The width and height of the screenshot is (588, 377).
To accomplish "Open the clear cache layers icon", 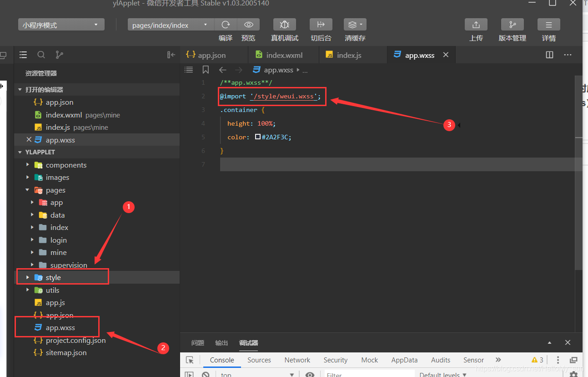I will coord(355,25).
